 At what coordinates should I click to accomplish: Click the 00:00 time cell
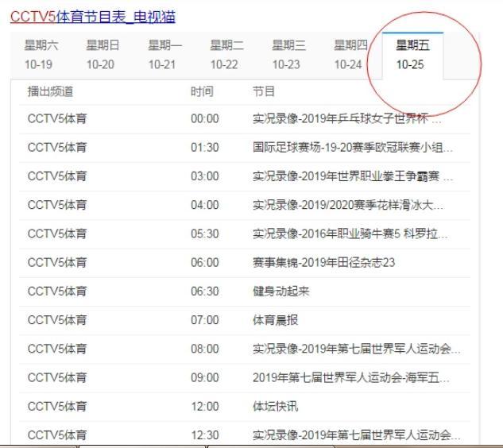pyautogui.click(x=205, y=118)
